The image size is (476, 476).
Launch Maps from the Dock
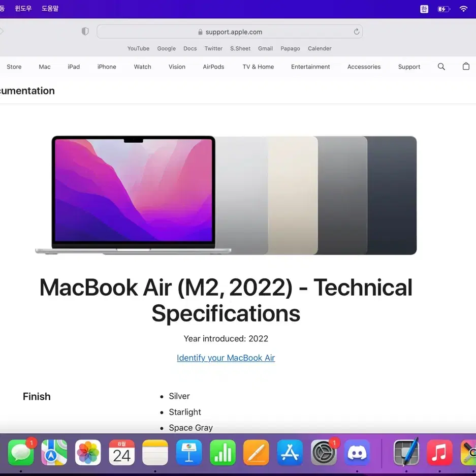54,452
